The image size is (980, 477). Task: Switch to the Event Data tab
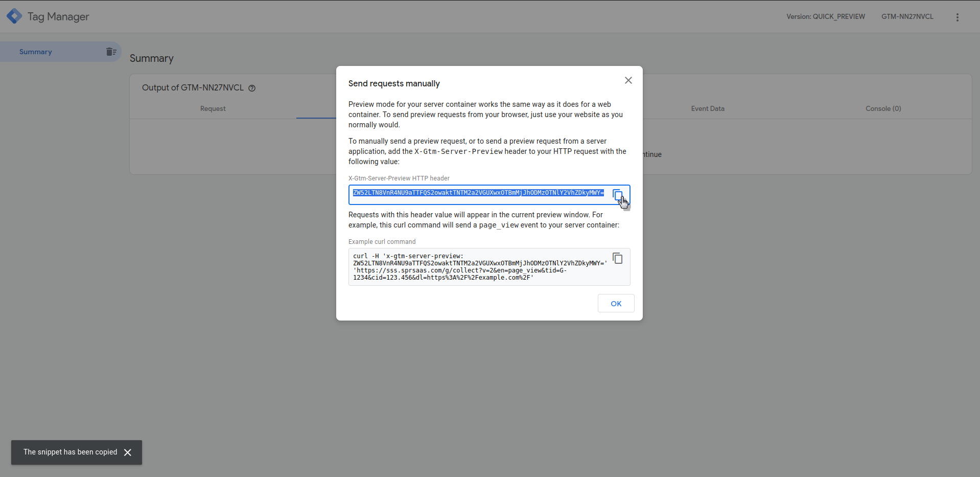(708, 108)
